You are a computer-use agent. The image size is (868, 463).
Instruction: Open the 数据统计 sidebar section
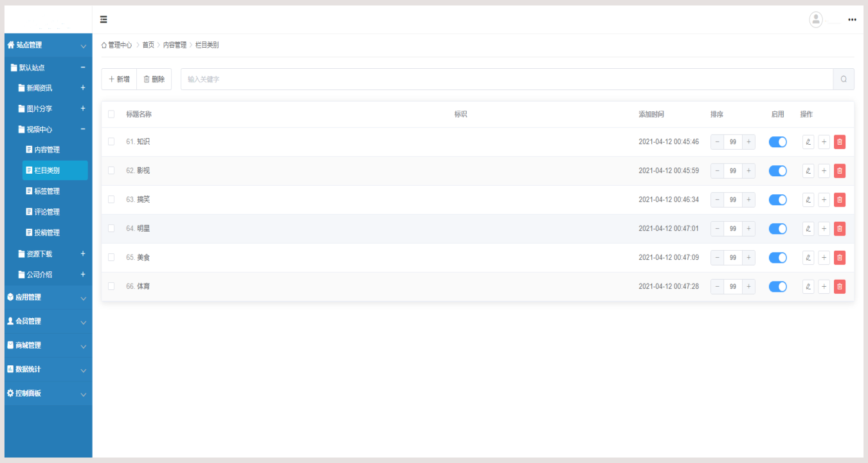click(x=48, y=370)
